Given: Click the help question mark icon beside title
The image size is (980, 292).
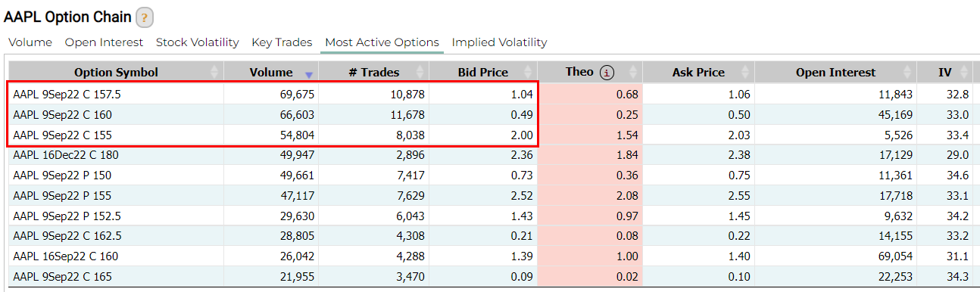Looking at the screenshot, I should click(145, 17).
